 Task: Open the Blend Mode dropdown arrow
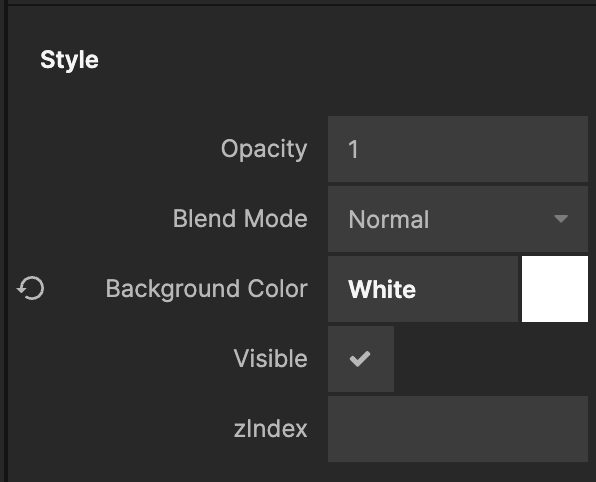tap(561, 219)
